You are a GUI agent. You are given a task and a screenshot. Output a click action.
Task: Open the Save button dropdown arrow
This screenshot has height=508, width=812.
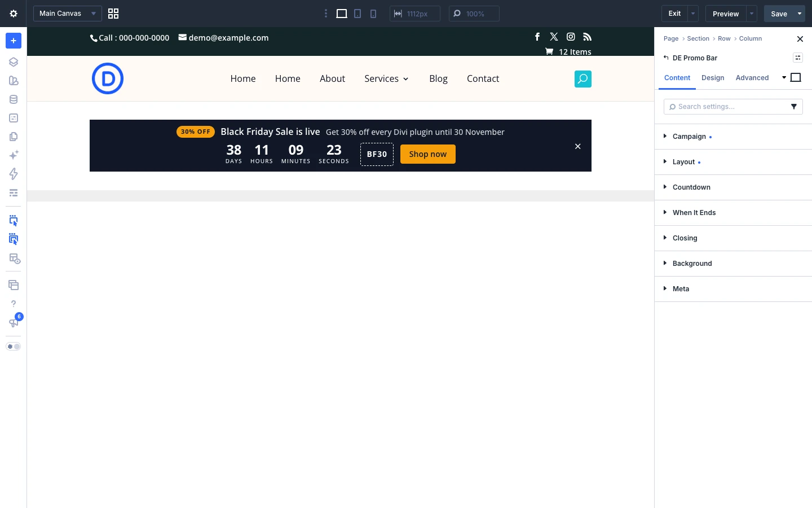[800, 14]
